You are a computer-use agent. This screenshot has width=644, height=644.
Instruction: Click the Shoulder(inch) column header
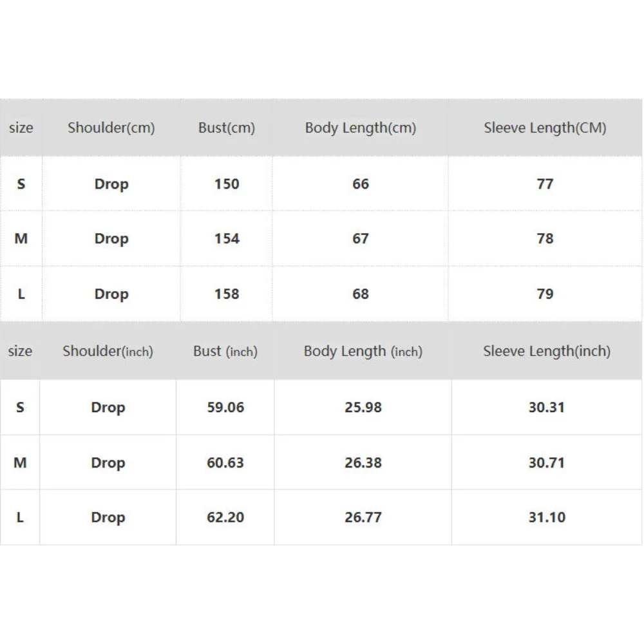(x=108, y=351)
